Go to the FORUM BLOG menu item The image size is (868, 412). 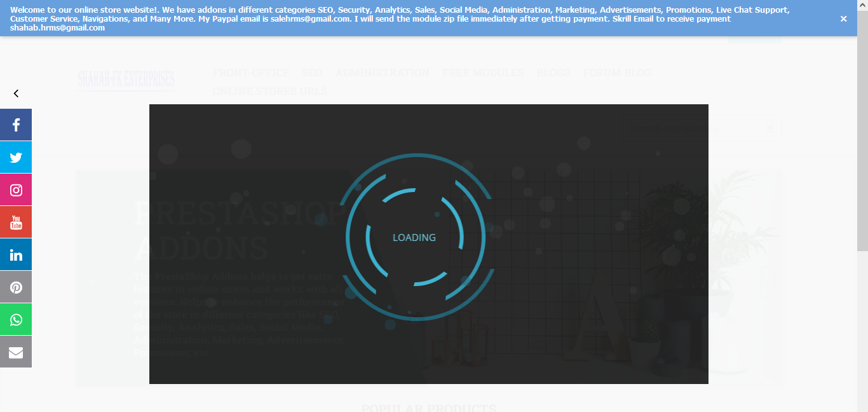[617, 72]
